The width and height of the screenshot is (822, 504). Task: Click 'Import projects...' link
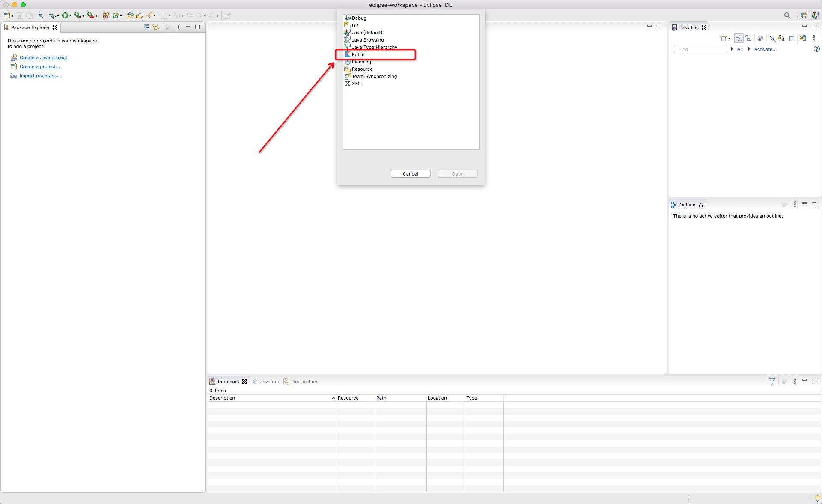39,75
